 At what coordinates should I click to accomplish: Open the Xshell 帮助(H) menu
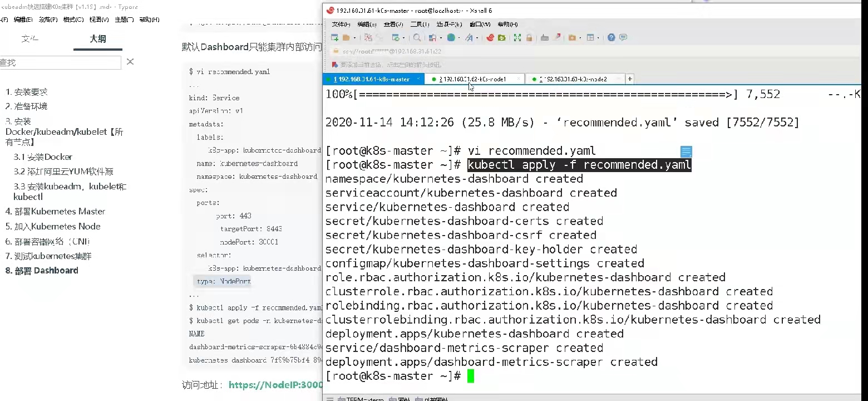click(x=507, y=25)
